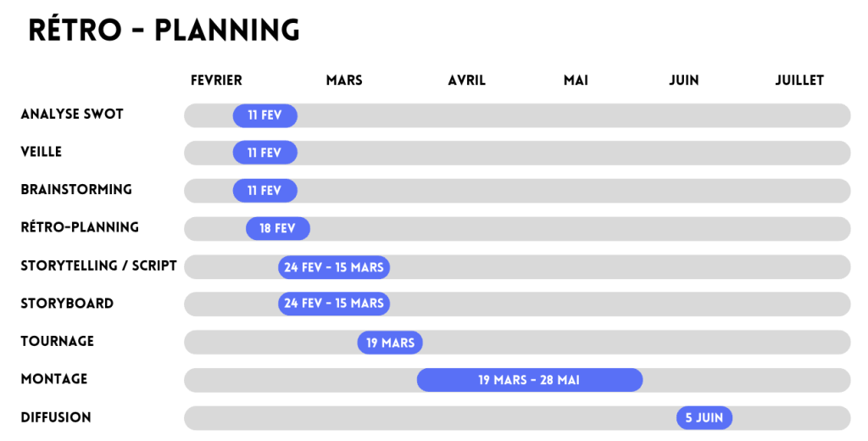Image resolution: width=868 pixels, height=441 pixels.
Task: Select the ANALYSE SWOT task label
Action: pyautogui.click(x=72, y=114)
